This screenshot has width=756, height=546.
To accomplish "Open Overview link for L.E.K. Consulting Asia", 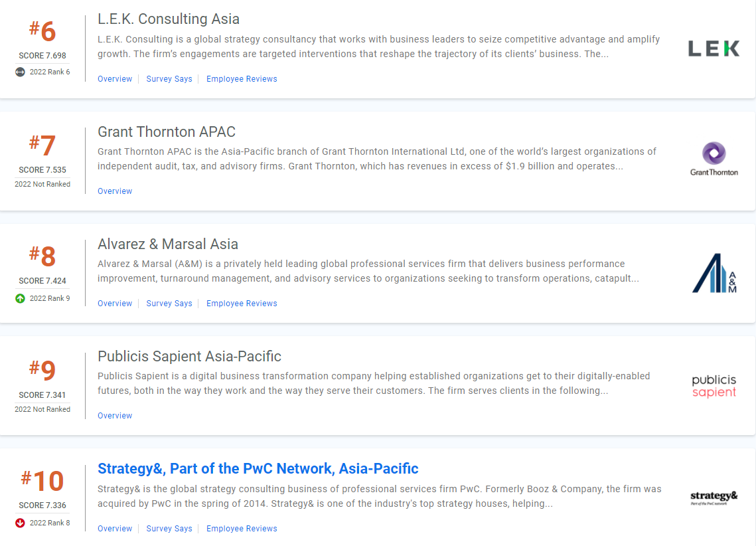I will (x=115, y=78).
